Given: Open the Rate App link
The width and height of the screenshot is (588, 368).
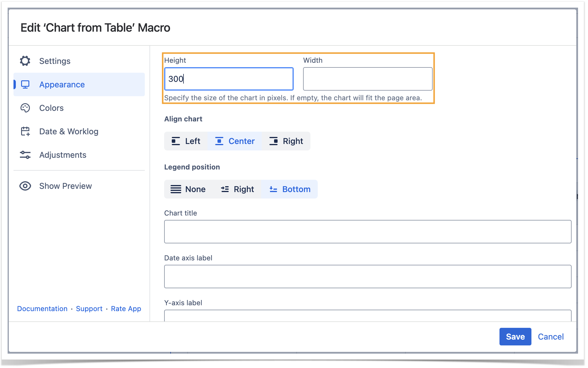Looking at the screenshot, I should pos(126,309).
